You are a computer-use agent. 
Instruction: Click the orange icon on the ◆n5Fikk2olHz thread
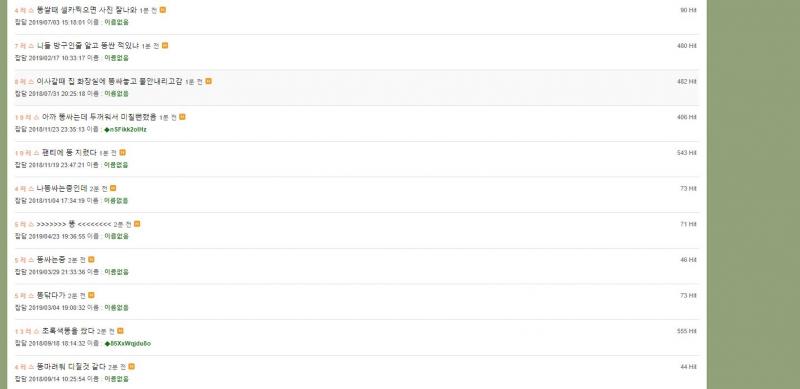182,117
